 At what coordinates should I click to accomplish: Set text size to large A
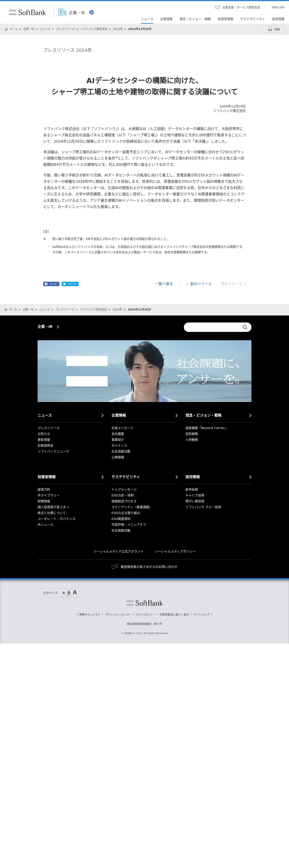tap(75, 592)
